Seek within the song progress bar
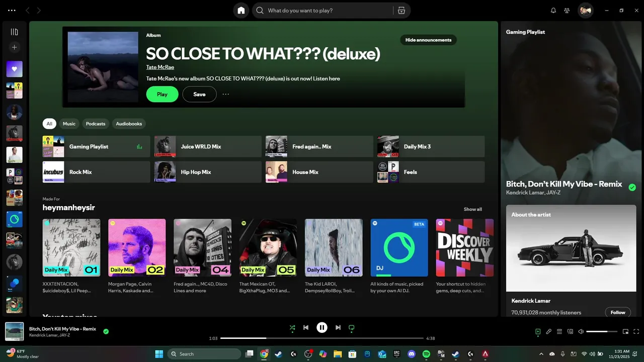The image size is (644, 362). pyautogui.click(x=322, y=338)
